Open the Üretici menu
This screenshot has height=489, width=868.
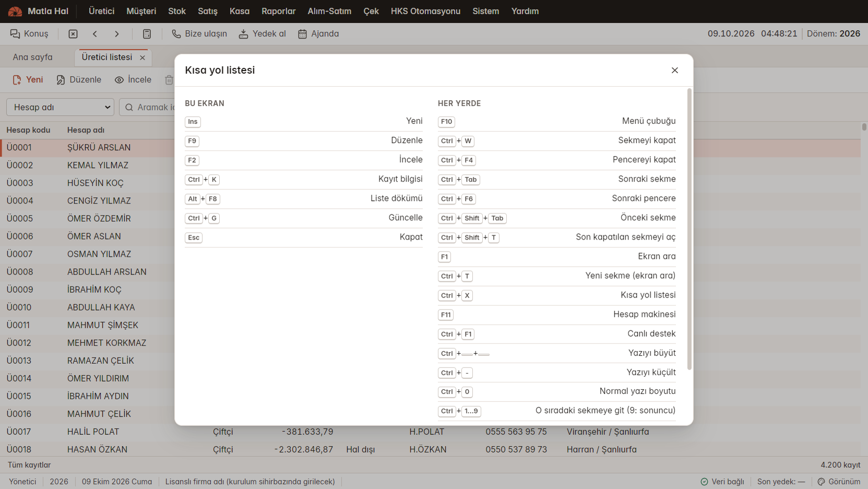(x=101, y=11)
